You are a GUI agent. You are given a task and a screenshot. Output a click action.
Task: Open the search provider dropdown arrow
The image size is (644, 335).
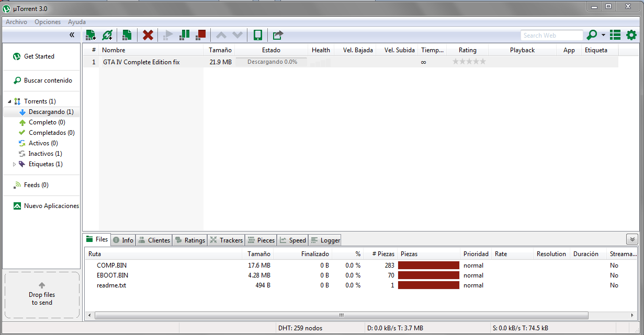point(603,36)
